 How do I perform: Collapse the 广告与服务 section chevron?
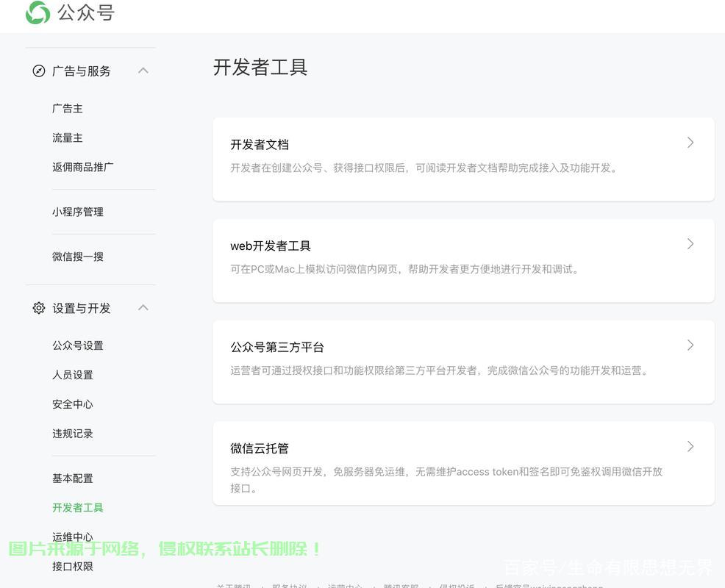click(x=143, y=71)
